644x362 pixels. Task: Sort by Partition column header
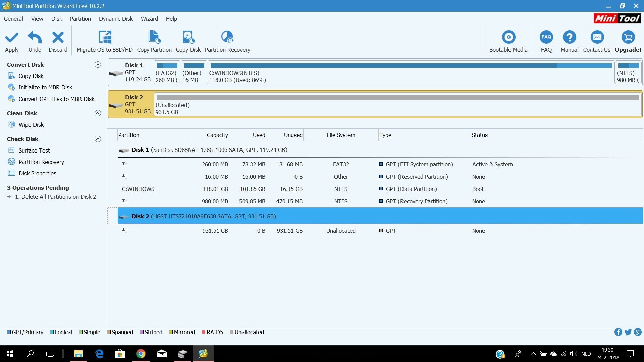[153, 135]
